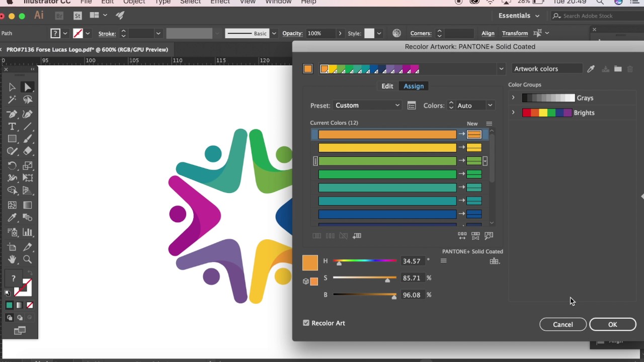Screen dimensions: 644x362
Task: Switch to the Assign tab
Action: point(414,86)
